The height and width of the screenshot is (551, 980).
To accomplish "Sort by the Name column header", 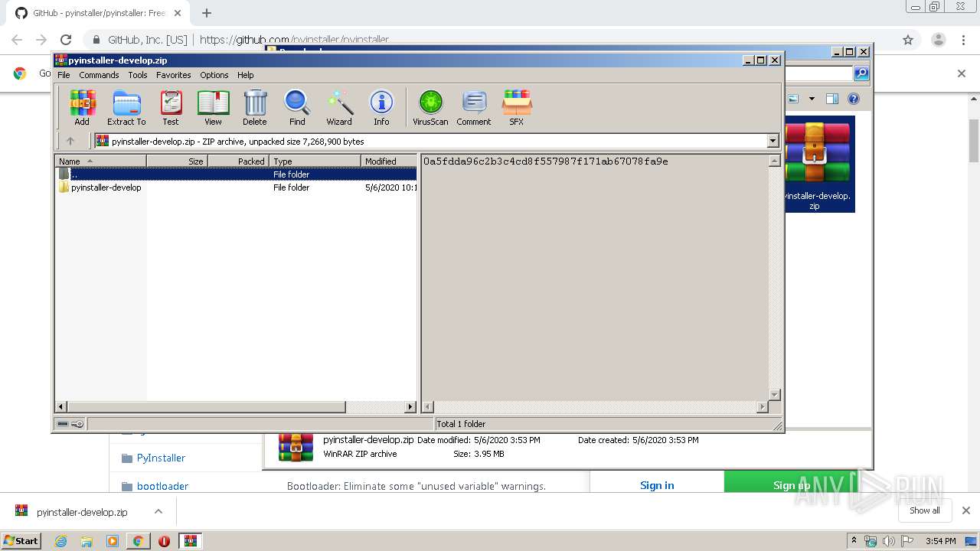I will [100, 161].
